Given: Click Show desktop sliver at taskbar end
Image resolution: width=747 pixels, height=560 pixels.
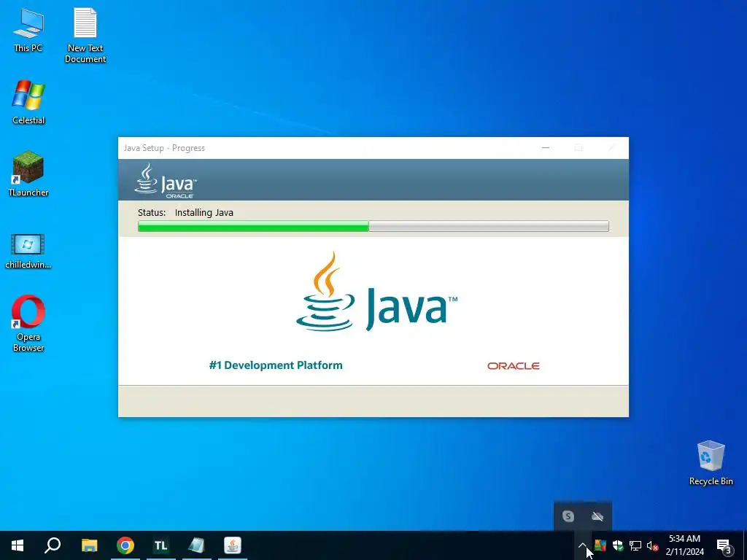Looking at the screenshot, I should (745, 545).
